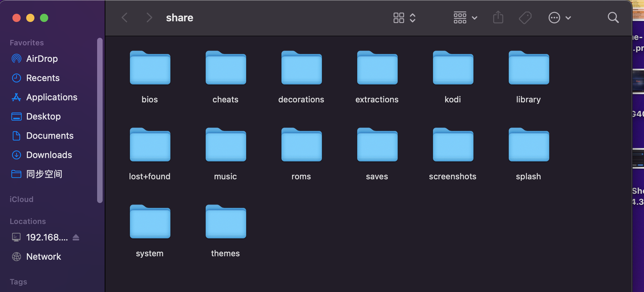644x292 pixels.
Task: Open the 同步空间 sidebar folder
Action: point(44,174)
